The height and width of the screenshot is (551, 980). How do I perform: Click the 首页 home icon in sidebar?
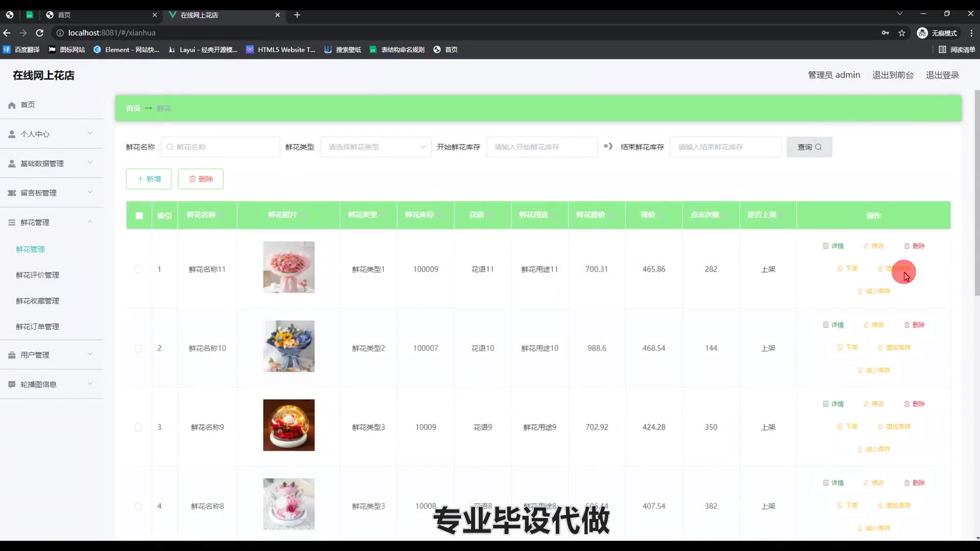click(12, 105)
